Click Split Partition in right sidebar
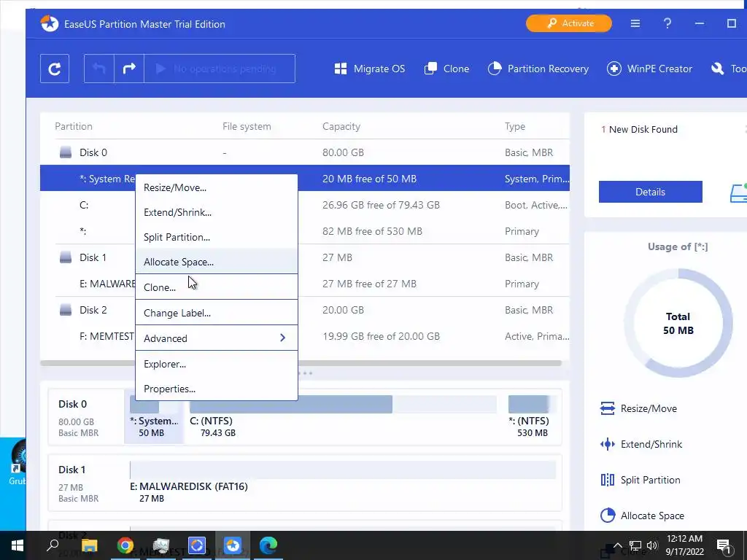This screenshot has width=747, height=560. (640, 480)
